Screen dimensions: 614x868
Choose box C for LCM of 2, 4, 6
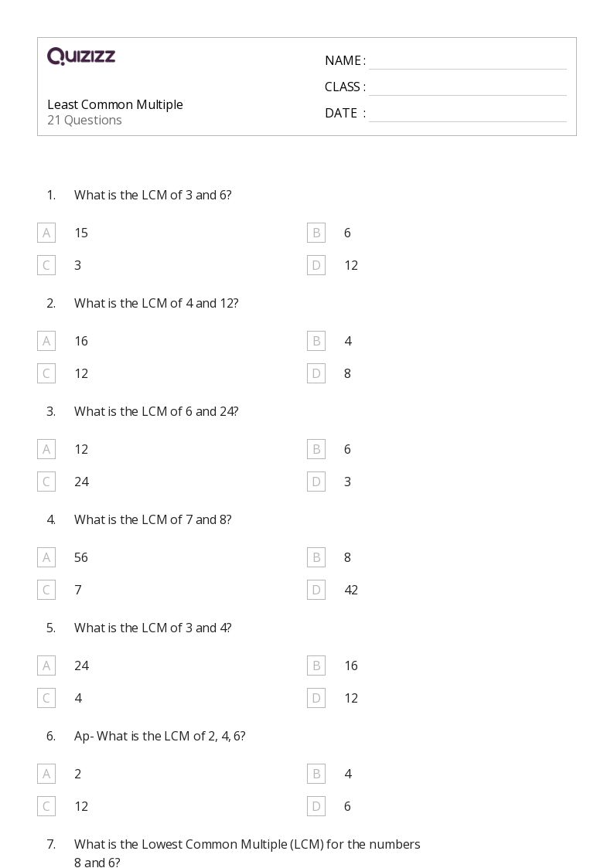46,806
